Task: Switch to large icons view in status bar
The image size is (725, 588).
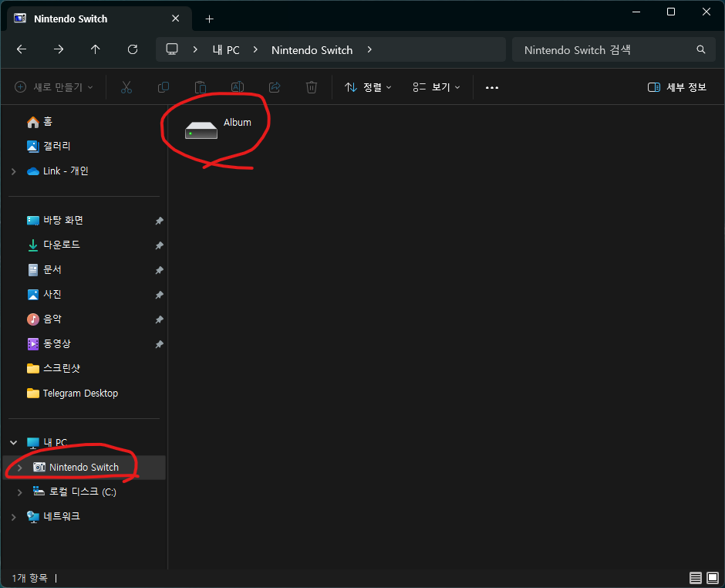Action: coord(713,578)
